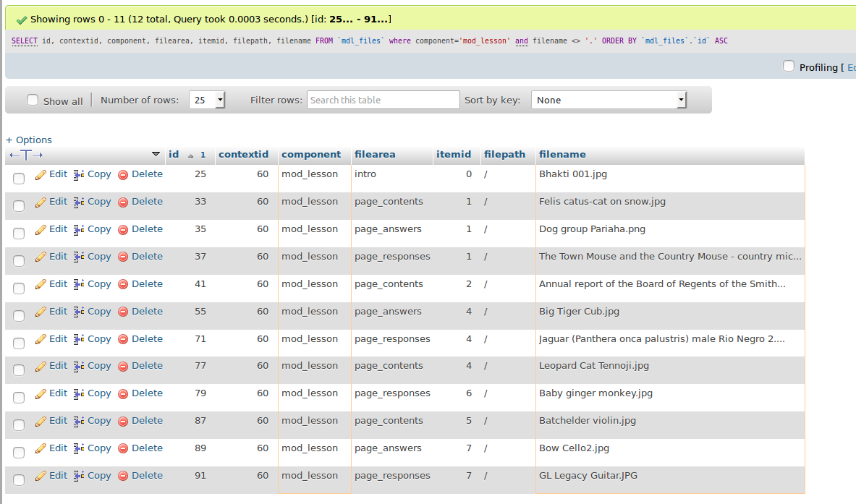
Task: Select the checkbox for row id 35
Action: [x=19, y=234]
